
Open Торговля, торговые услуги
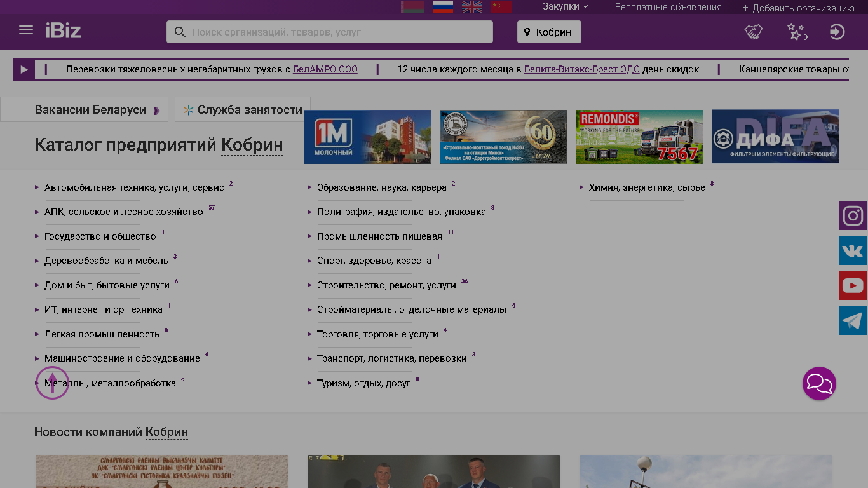[377, 334]
